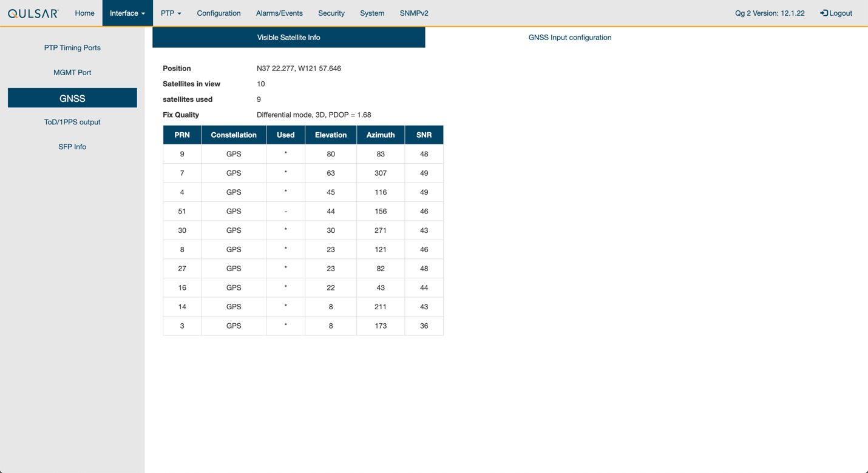Open ToD/1PPS output settings
The image size is (868, 473).
click(x=72, y=122)
